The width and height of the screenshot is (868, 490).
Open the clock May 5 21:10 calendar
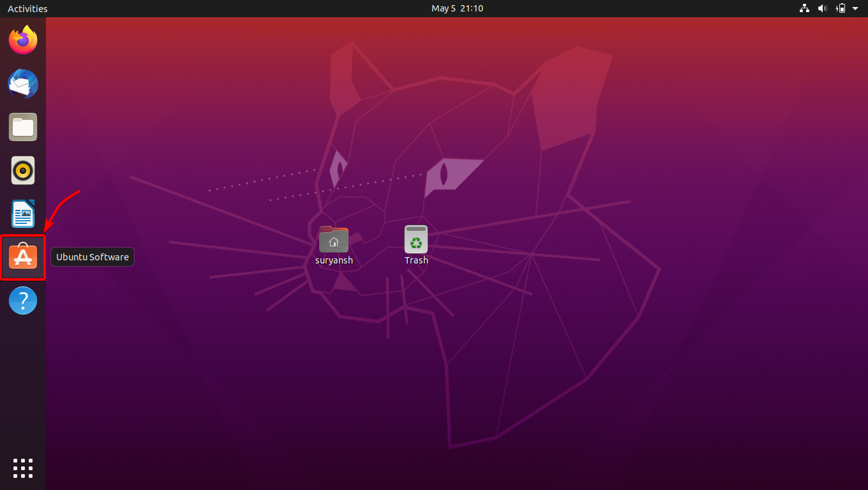(x=457, y=8)
